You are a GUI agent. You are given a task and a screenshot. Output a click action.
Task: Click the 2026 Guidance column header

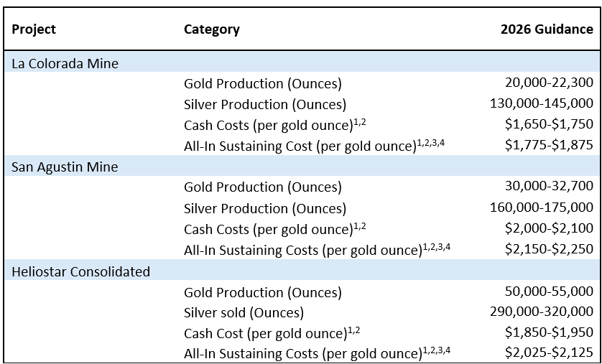547,29
